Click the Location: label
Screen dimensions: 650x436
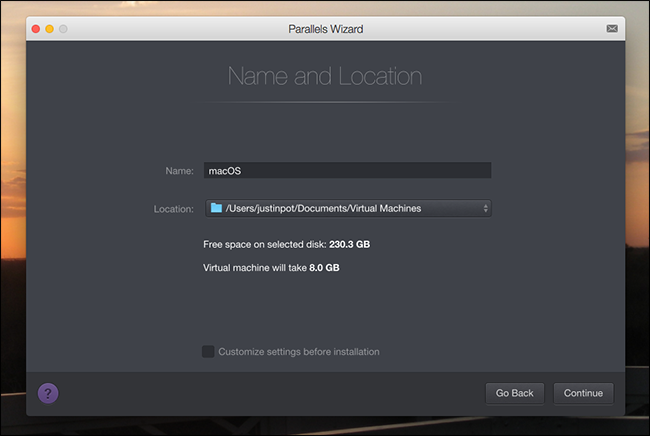tap(174, 209)
